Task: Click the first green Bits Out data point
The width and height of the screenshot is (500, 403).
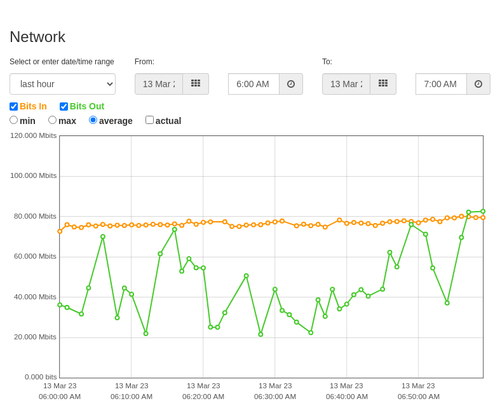Action: pos(60,305)
